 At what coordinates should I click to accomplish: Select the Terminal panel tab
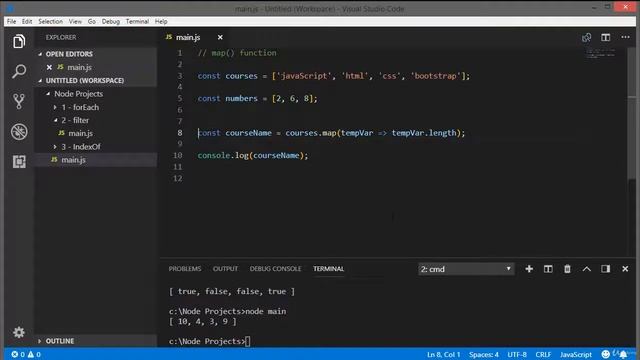[329, 269]
